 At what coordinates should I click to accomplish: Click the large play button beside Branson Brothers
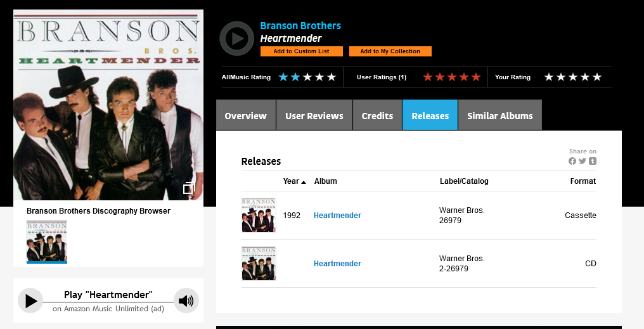coord(236,39)
